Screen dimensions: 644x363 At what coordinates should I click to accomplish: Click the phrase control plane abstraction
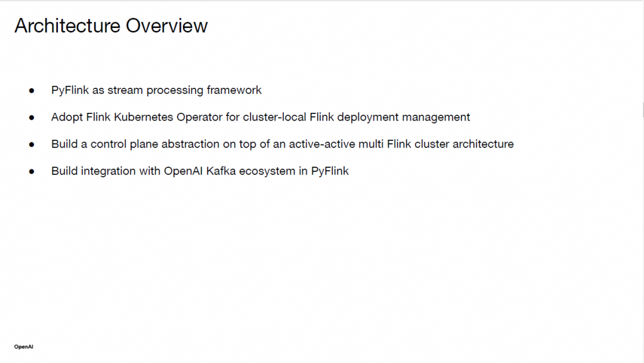pyautogui.click(x=155, y=144)
